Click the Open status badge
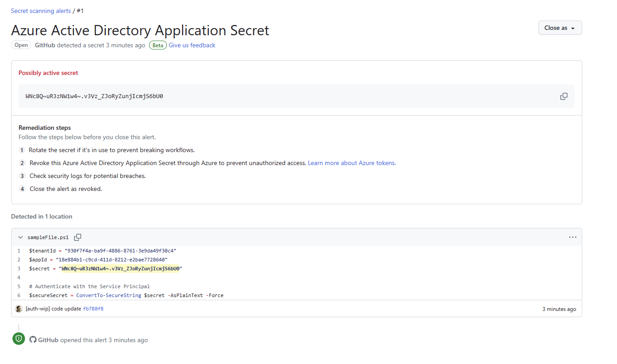Viewport: 617px width, 364px height. tap(21, 45)
